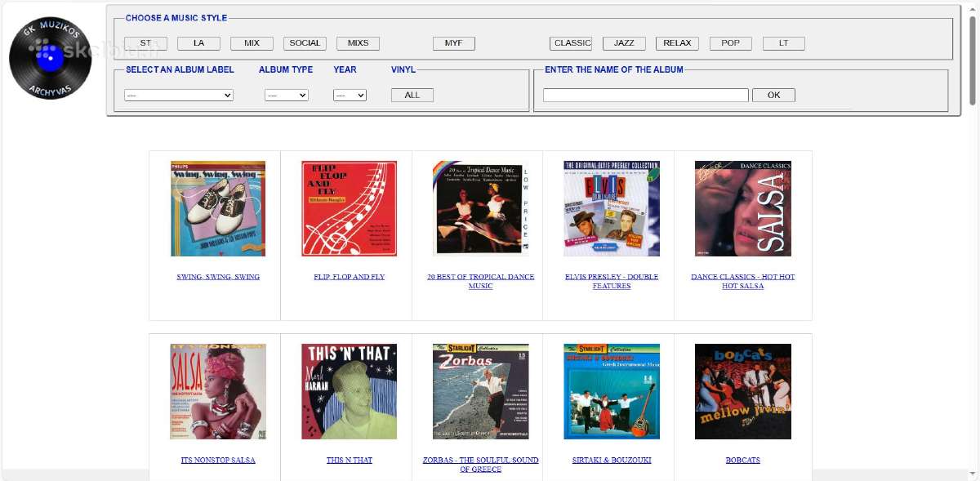Follow the FLIP, FLOP AND FLY link
Viewport: 980px width, 481px height.
pos(350,277)
